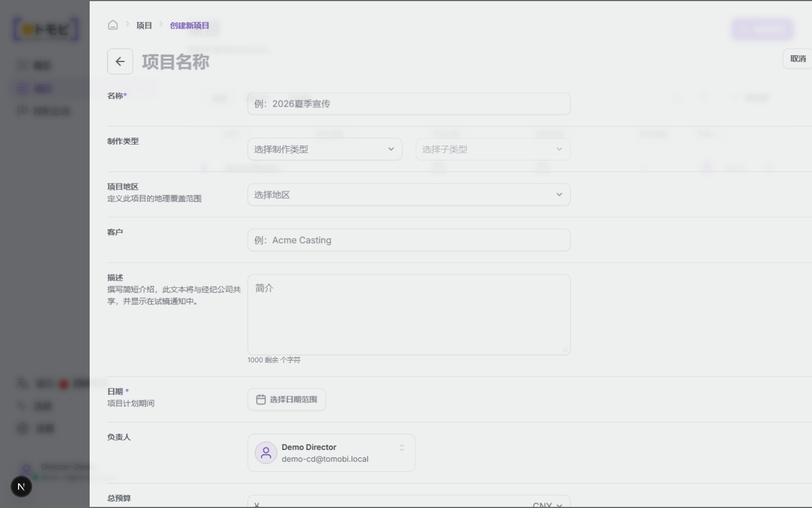Click the 项目名称 title field

click(176, 62)
